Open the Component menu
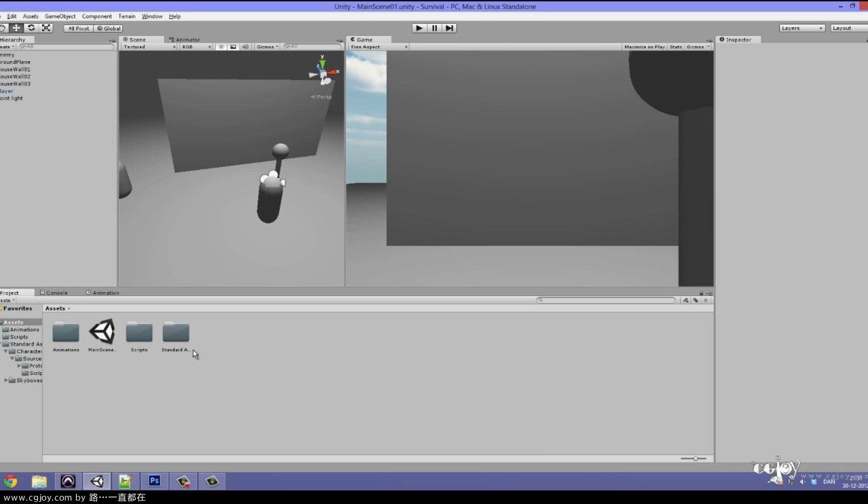The height and width of the screenshot is (504, 868). click(97, 16)
